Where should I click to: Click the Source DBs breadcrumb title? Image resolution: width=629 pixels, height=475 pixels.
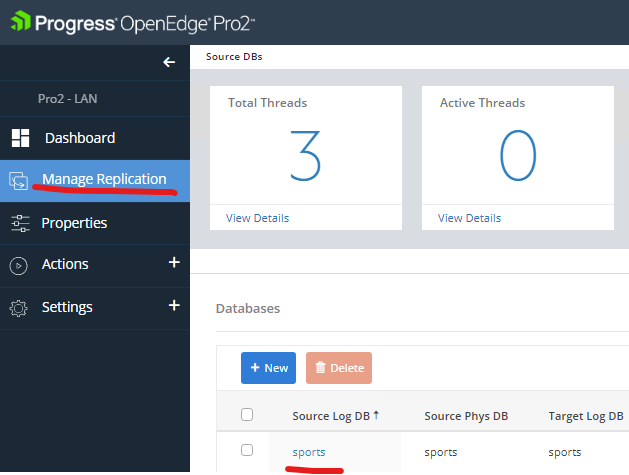tap(234, 57)
